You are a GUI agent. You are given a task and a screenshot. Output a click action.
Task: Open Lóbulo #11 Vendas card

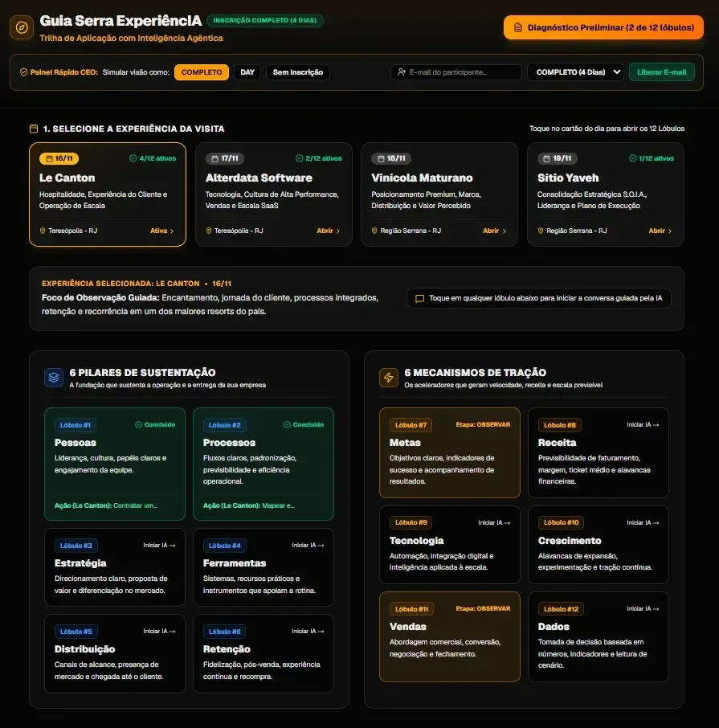450,636
